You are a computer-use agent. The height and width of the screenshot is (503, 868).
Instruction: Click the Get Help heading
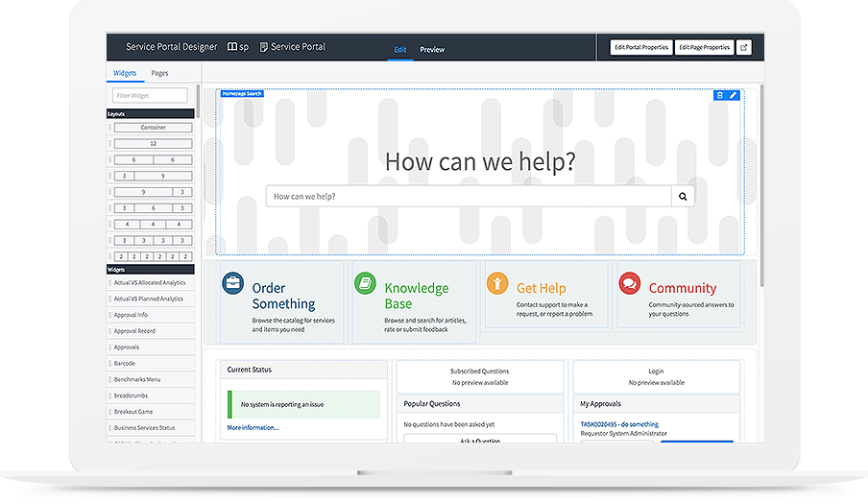click(x=542, y=288)
